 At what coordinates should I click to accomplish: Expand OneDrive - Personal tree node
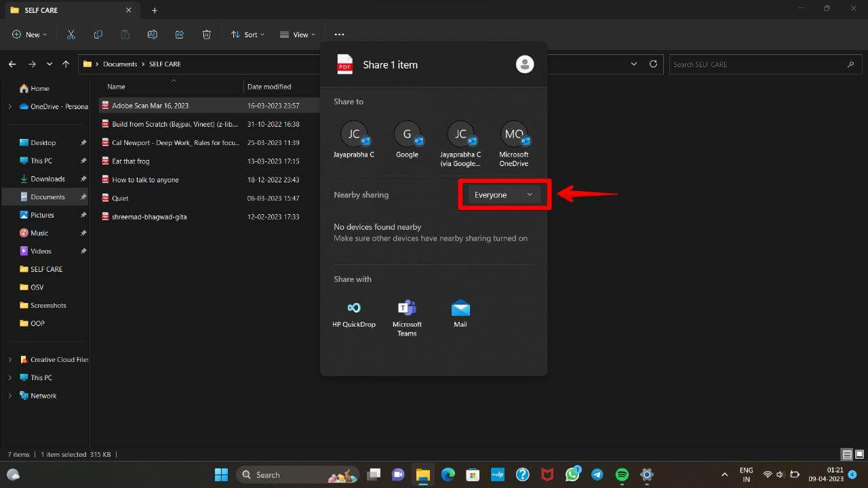9,106
